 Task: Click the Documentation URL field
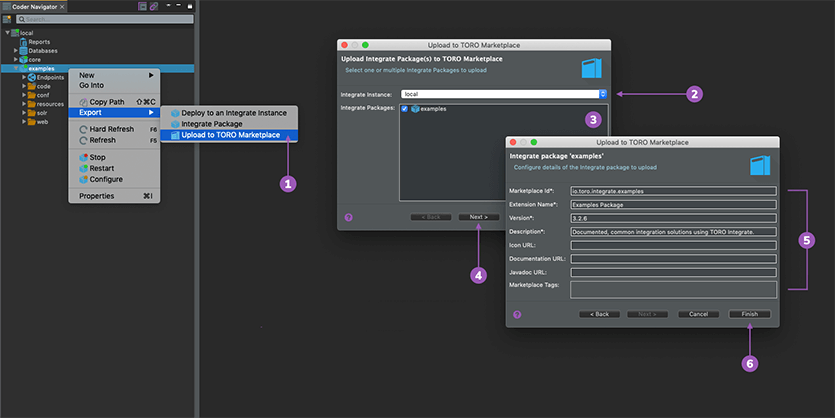[x=673, y=259]
